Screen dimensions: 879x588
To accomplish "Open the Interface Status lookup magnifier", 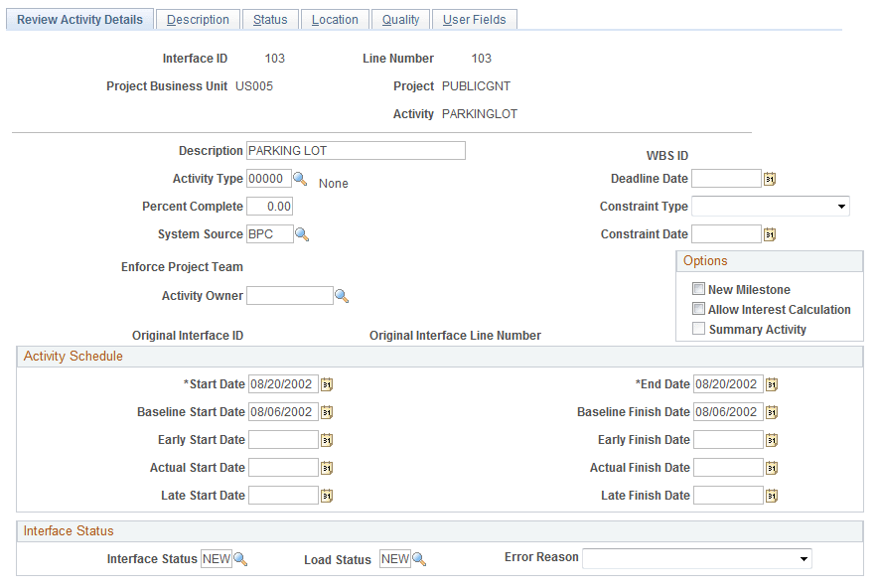I will point(238,558).
